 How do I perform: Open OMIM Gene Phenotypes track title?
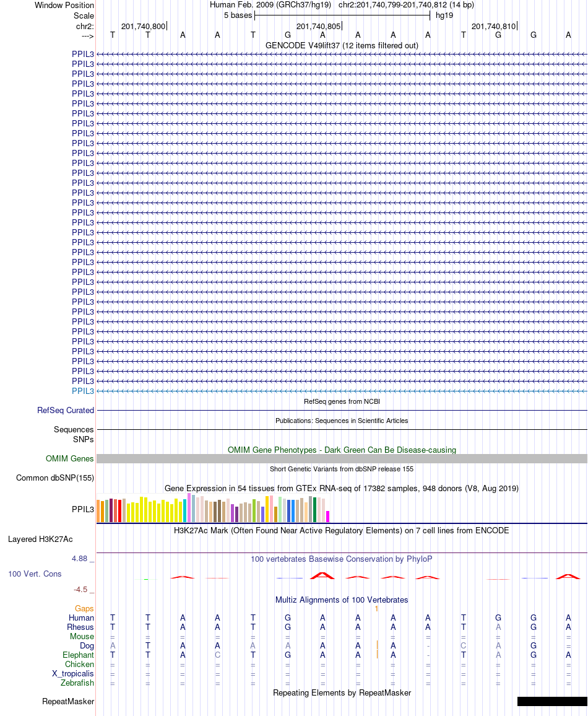342,450
